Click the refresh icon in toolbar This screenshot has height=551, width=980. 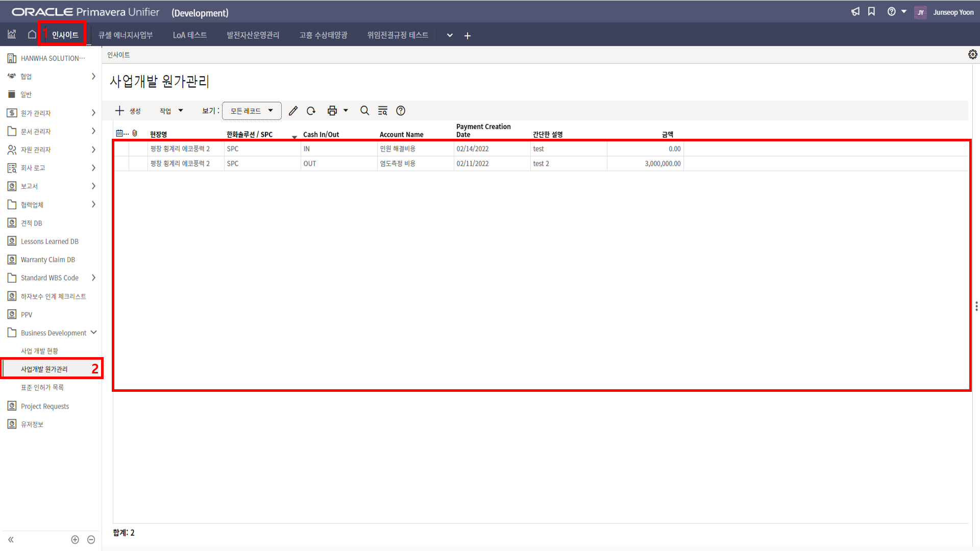point(311,111)
